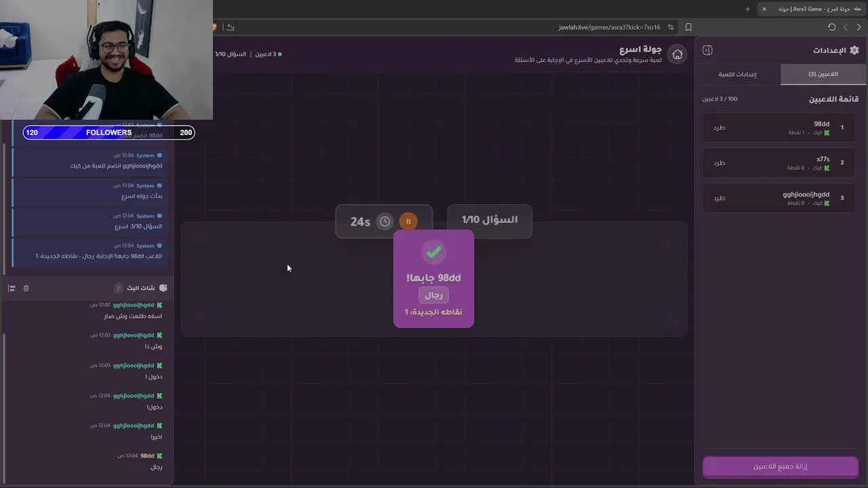
Task: Click the jawlah.live address bar URL
Action: (x=609, y=27)
